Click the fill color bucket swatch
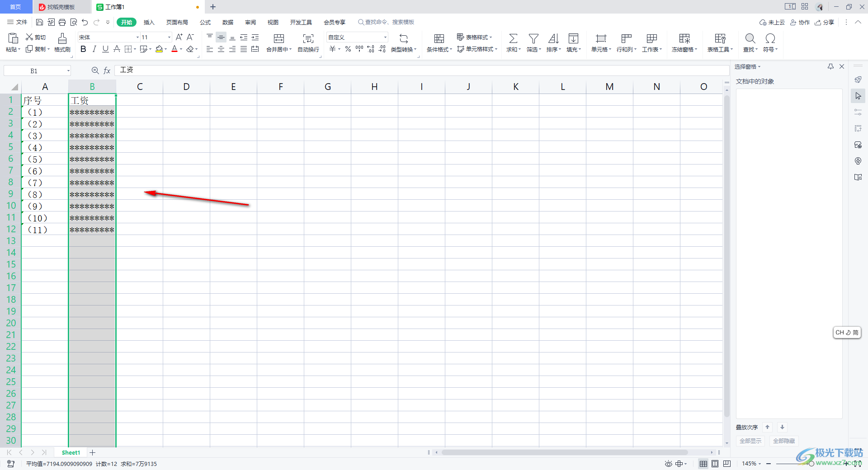 point(159,49)
